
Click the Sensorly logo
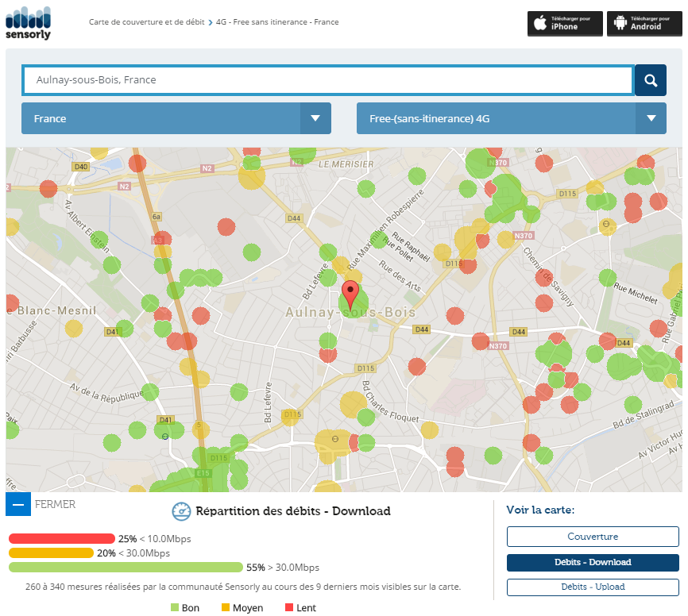pyautogui.click(x=28, y=22)
